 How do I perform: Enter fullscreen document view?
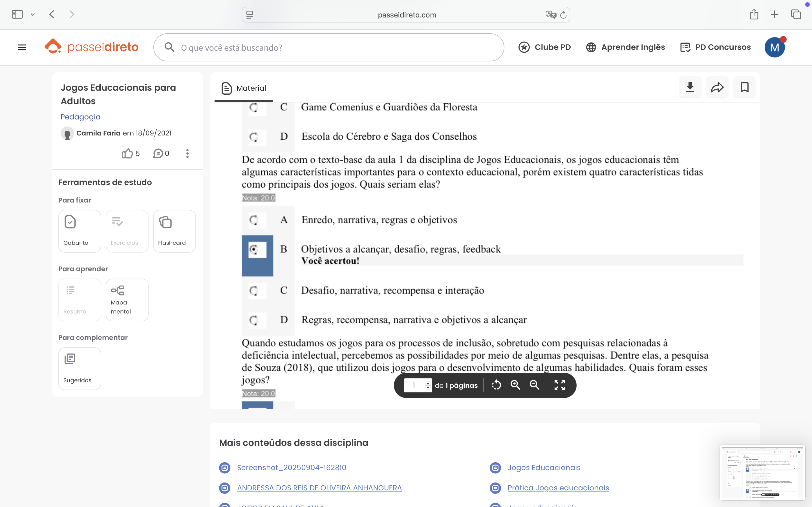[559, 385]
